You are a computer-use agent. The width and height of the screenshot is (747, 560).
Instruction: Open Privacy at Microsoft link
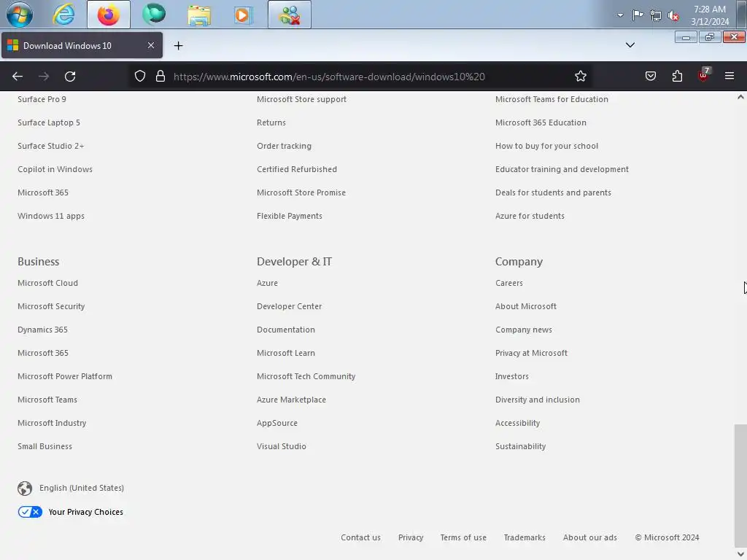531,353
